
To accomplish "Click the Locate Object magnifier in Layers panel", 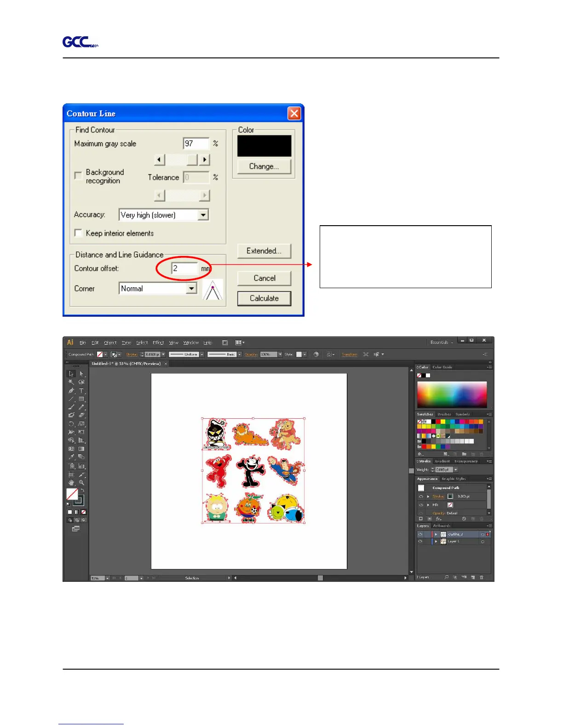I will click(x=446, y=577).
